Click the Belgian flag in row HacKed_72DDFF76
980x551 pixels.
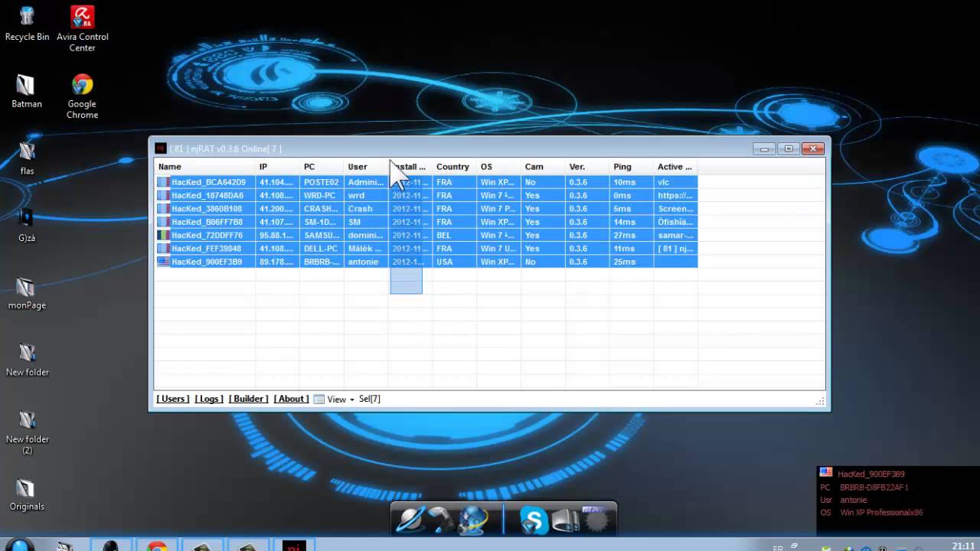[162, 235]
